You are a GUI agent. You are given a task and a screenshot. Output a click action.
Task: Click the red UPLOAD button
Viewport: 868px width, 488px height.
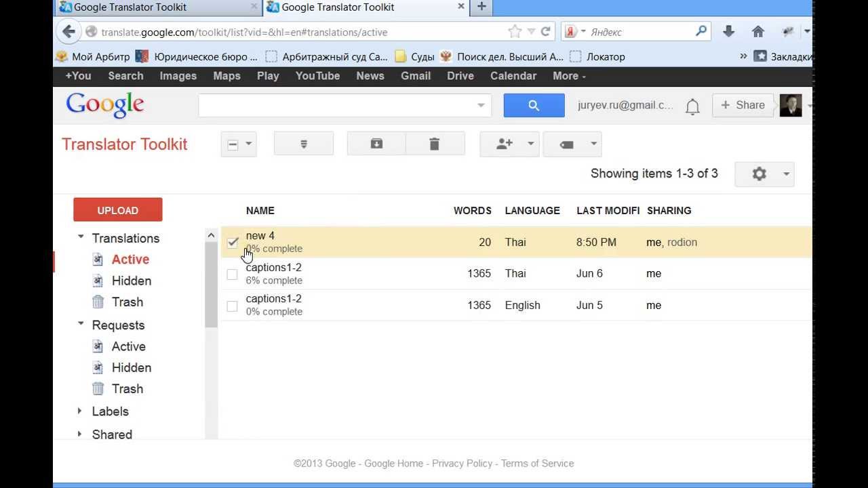click(118, 210)
